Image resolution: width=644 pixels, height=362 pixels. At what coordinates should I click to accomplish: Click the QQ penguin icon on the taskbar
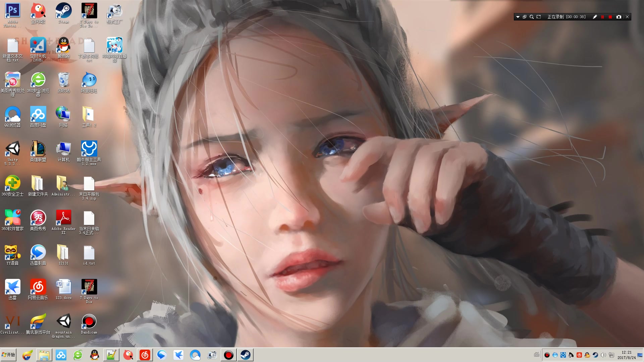[x=95, y=355]
